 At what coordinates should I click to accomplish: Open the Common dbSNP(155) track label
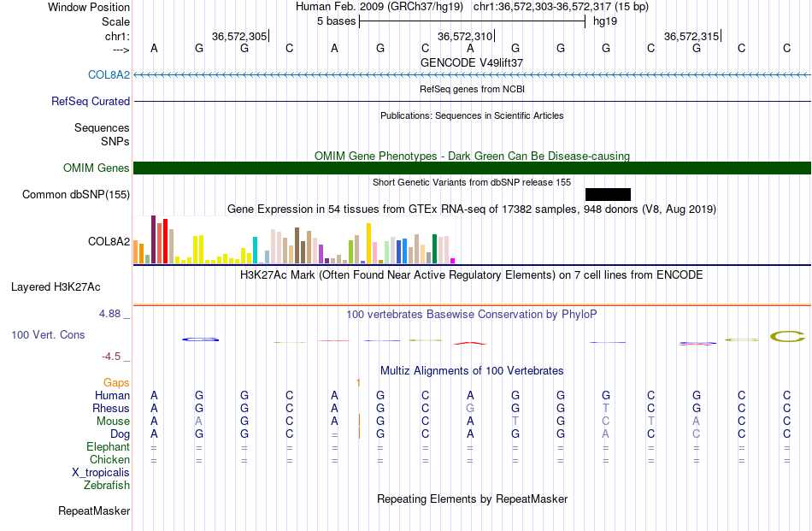(x=75, y=194)
